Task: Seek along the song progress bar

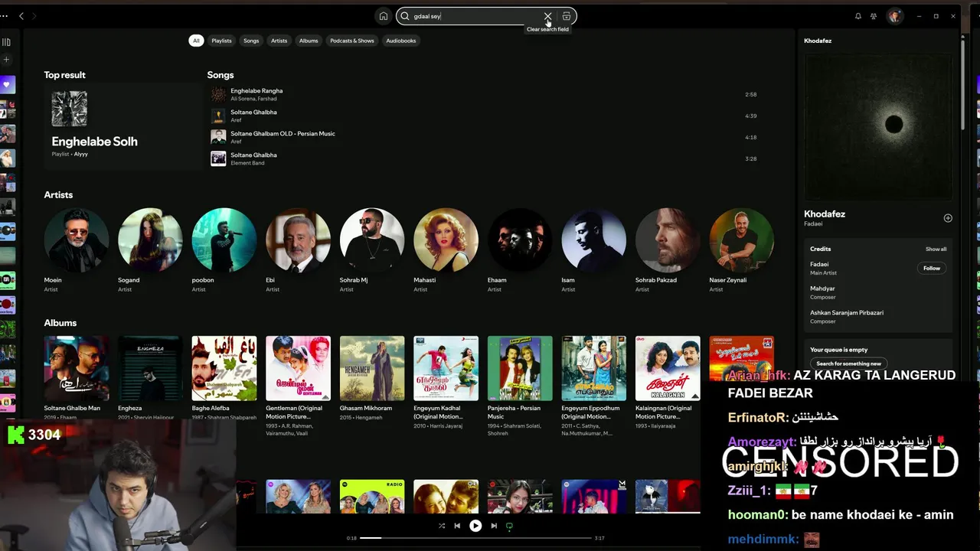Action: point(475,538)
